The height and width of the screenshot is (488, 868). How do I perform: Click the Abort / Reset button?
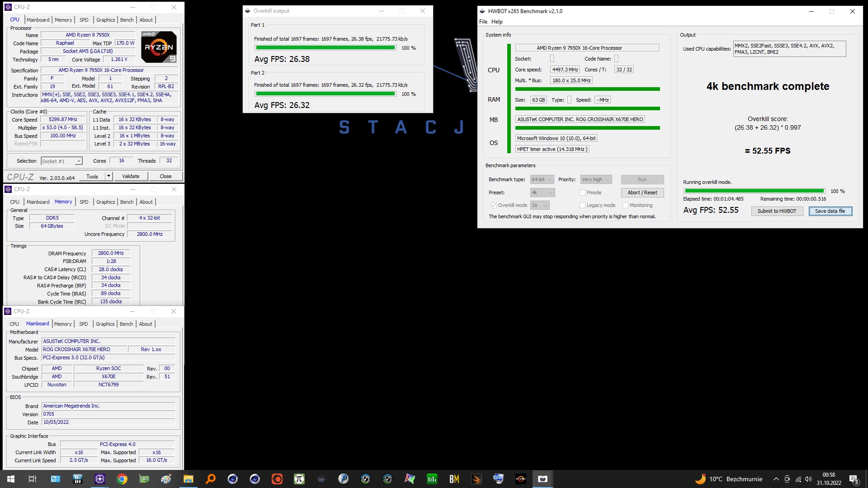642,192
